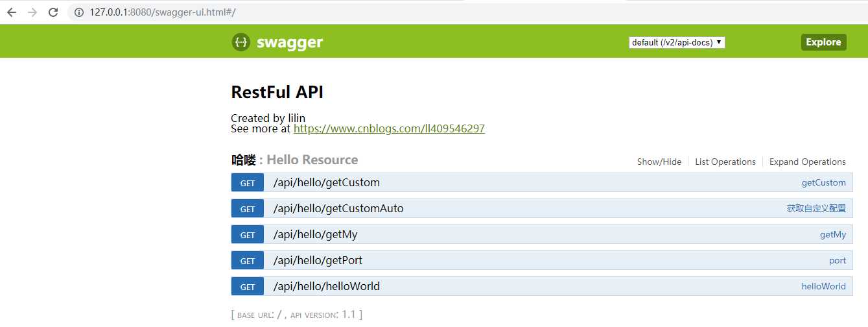Click the getCustom summary on the right
Image resolution: width=868 pixels, height=327 pixels.
824,183
